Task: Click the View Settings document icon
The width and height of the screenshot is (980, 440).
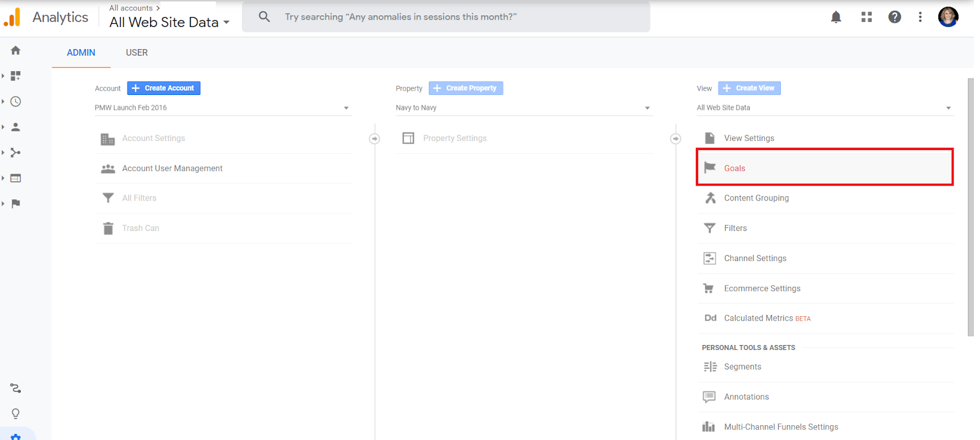Action: [710, 138]
